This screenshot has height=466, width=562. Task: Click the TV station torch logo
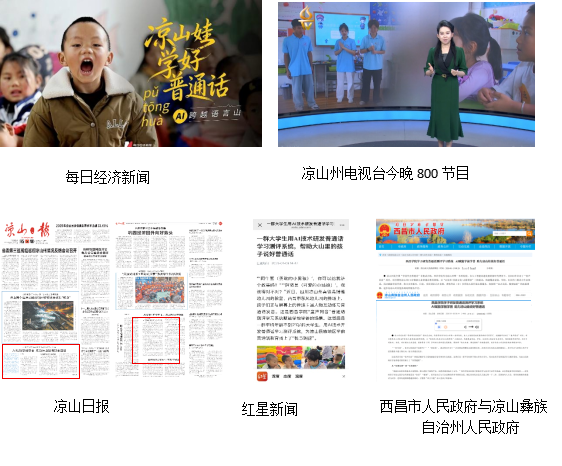click(x=306, y=18)
